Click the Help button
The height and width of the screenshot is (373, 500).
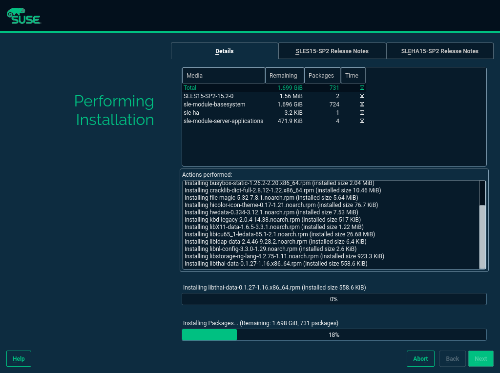pyautogui.click(x=19, y=359)
